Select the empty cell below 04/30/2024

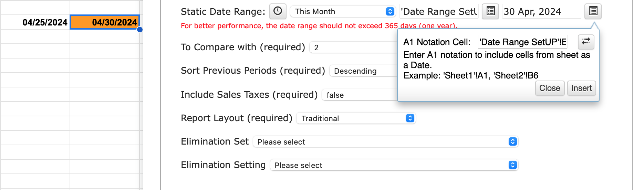coord(105,37)
